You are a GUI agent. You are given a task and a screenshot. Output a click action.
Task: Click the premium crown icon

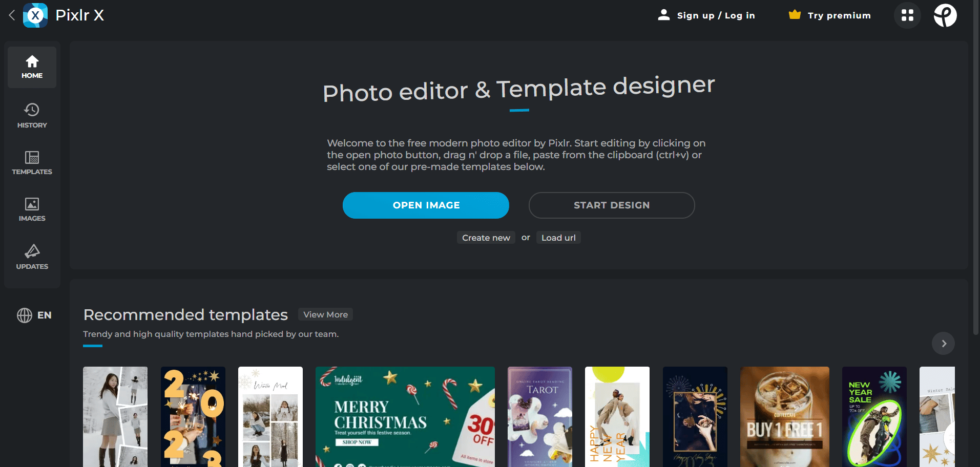tap(795, 15)
